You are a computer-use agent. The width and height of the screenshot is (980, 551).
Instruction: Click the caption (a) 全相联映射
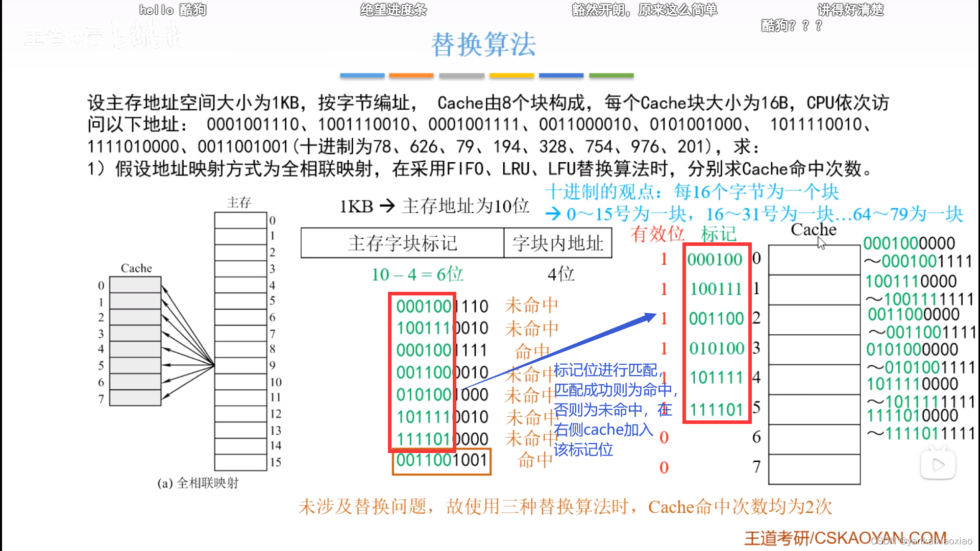[x=198, y=483]
